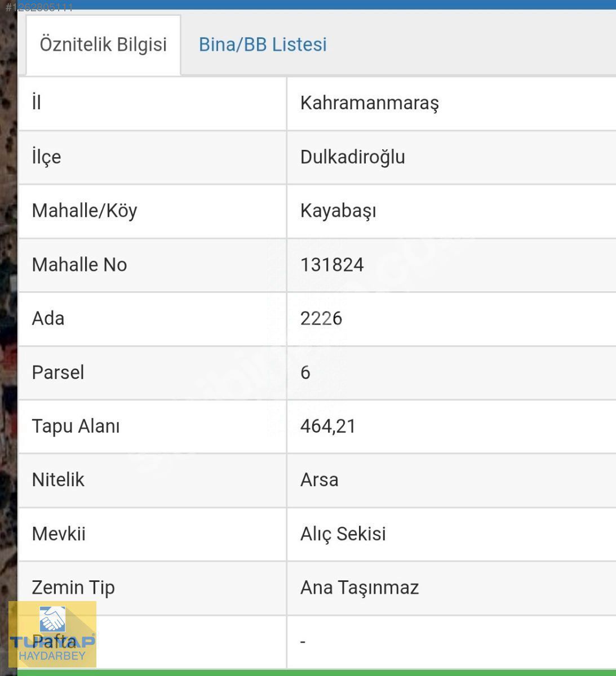Click the Tapu Alanı row label
616x676 pixels.
coord(76,426)
